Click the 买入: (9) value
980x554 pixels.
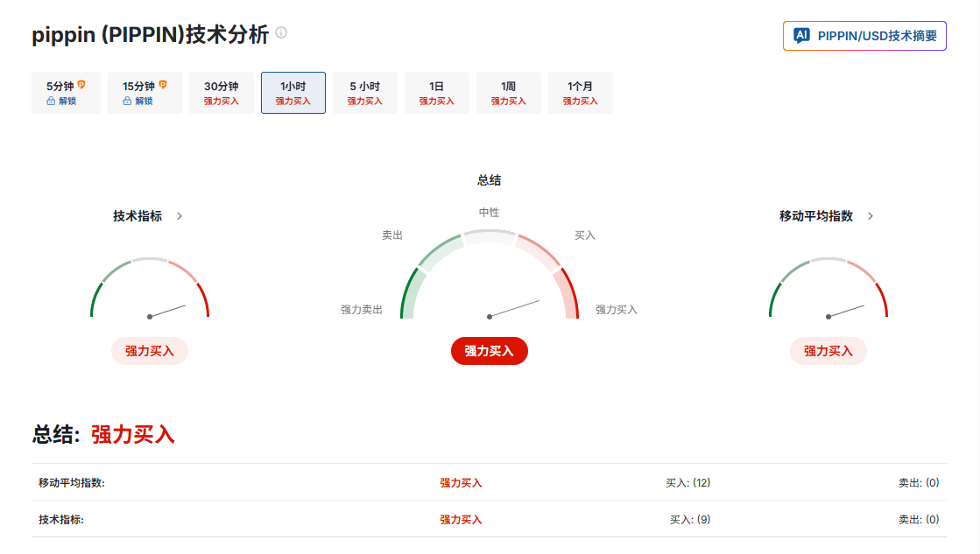(690, 520)
